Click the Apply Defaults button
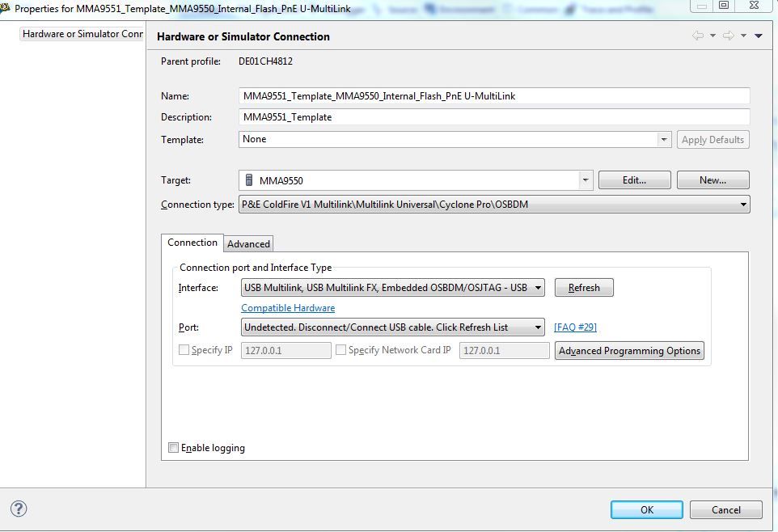The image size is (778, 532). (x=713, y=140)
